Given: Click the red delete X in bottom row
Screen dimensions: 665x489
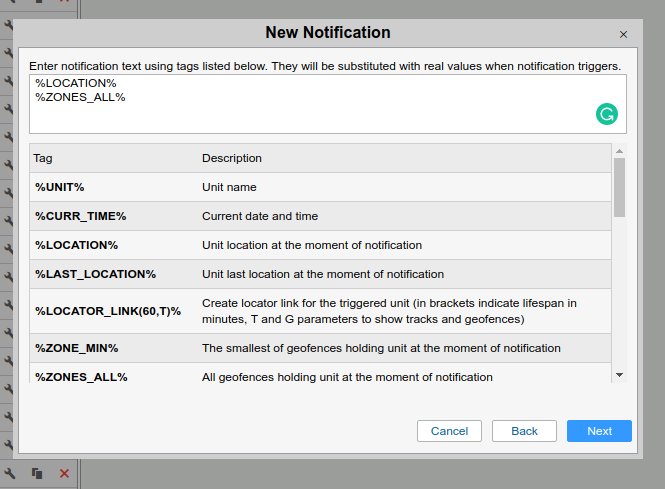Looking at the screenshot, I should (x=64, y=473).
